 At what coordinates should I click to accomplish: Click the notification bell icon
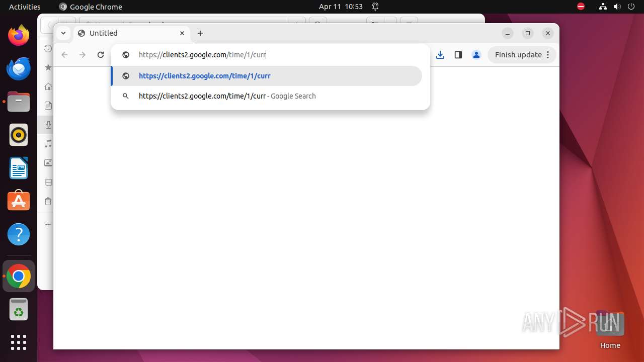click(375, 7)
